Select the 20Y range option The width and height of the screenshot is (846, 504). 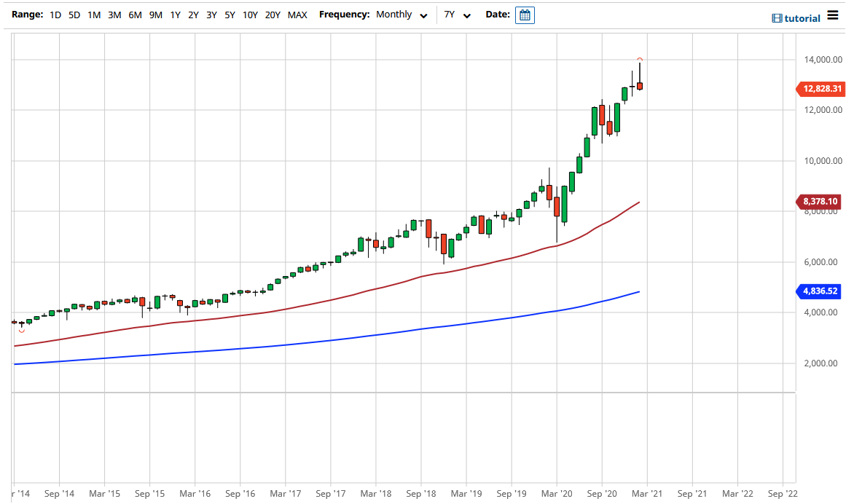[x=273, y=14]
